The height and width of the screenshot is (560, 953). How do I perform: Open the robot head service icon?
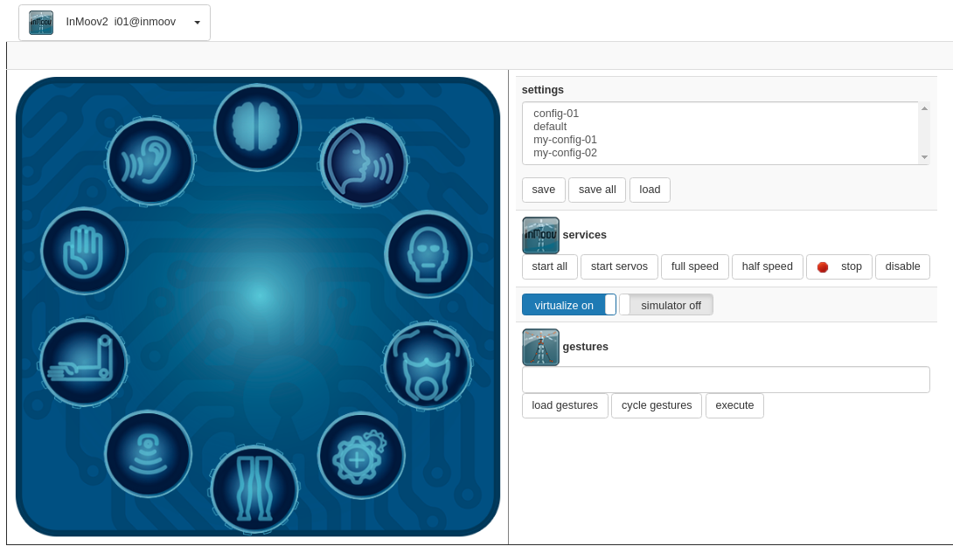pyautogui.click(x=428, y=254)
